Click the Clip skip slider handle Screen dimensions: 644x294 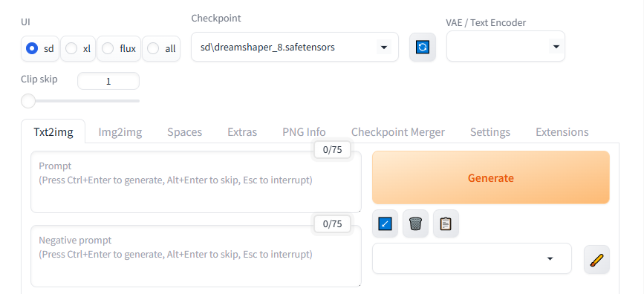[x=28, y=101]
